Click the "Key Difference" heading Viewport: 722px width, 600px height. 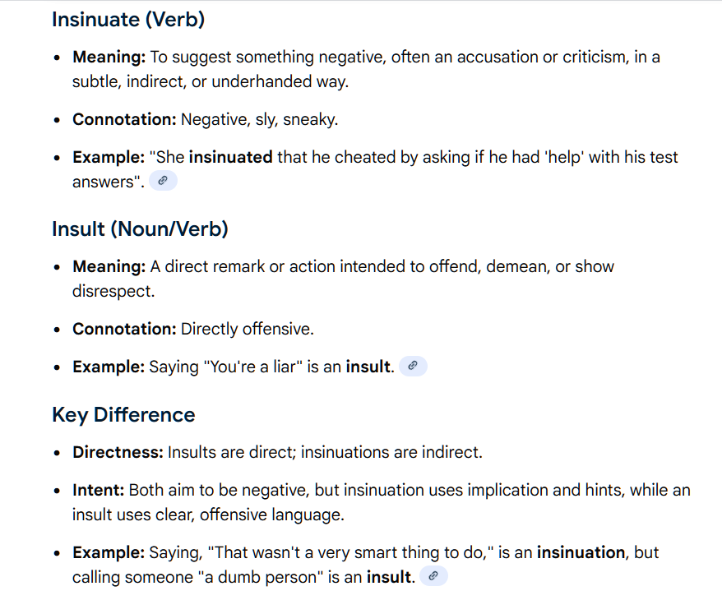(123, 415)
